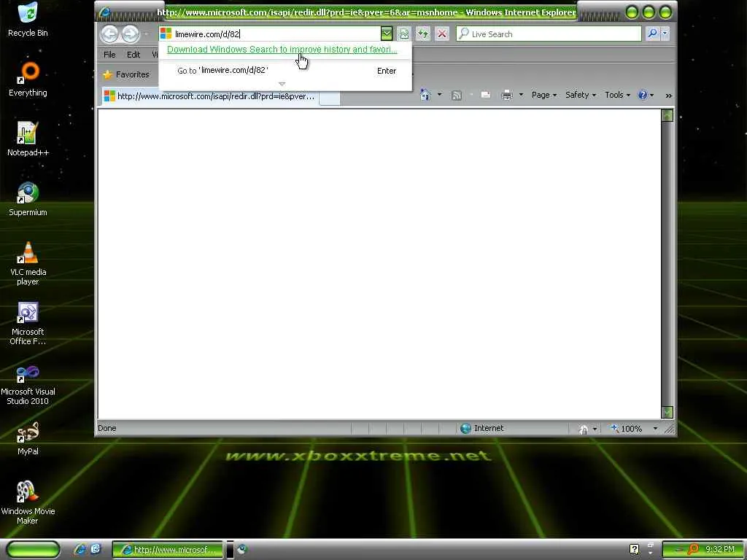Viewport: 747px width, 560px height.
Task: Open the green Start button
Action: pyautogui.click(x=34, y=550)
